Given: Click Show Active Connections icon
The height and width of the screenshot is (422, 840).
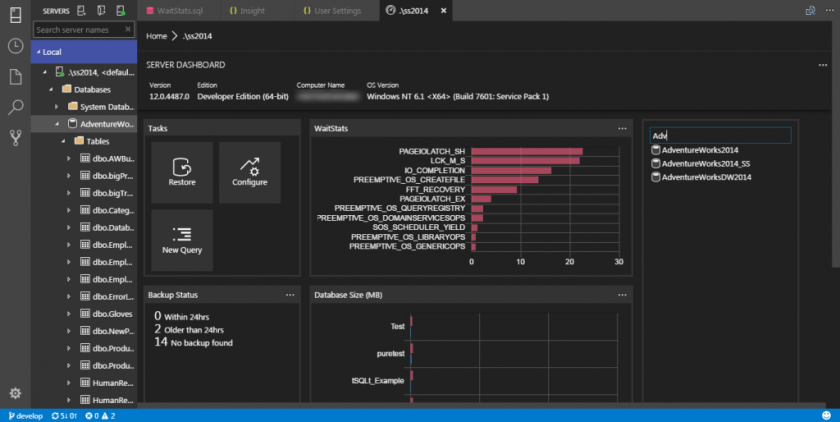Looking at the screenshot, I should [121, 10].
